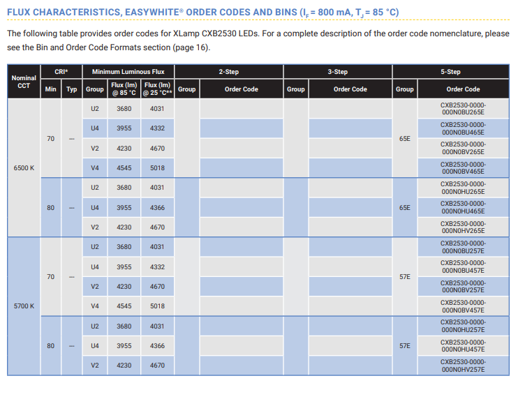Screen dimensions: 532x399
Task: Click order code CXB2530-0000-000N0BV265E
Action: (463, 148)
